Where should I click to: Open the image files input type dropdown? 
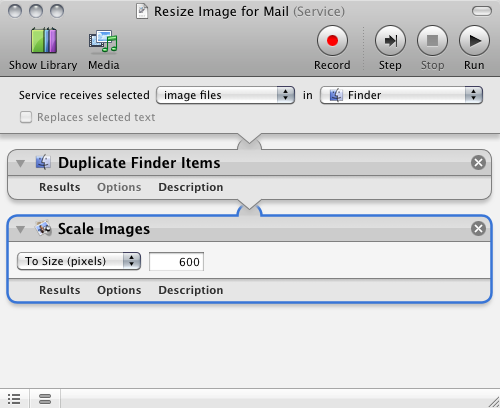point(225,95)
